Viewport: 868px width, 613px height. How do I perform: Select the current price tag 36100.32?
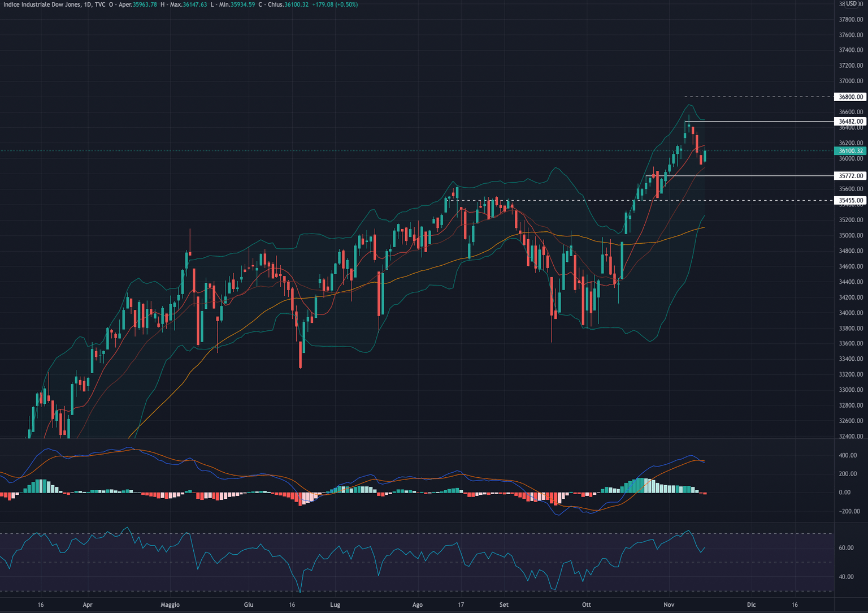pyautogui.click(x=849, y=151)
